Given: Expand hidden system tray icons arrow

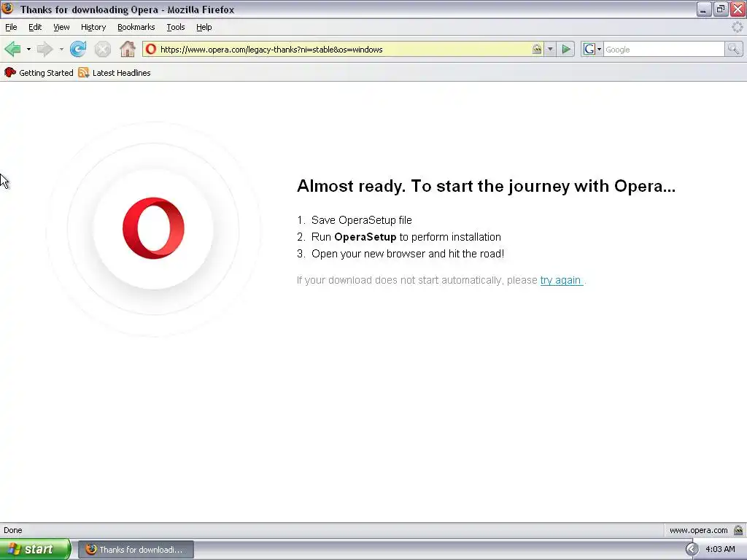Looking at the screenshot, I should 692,549.
